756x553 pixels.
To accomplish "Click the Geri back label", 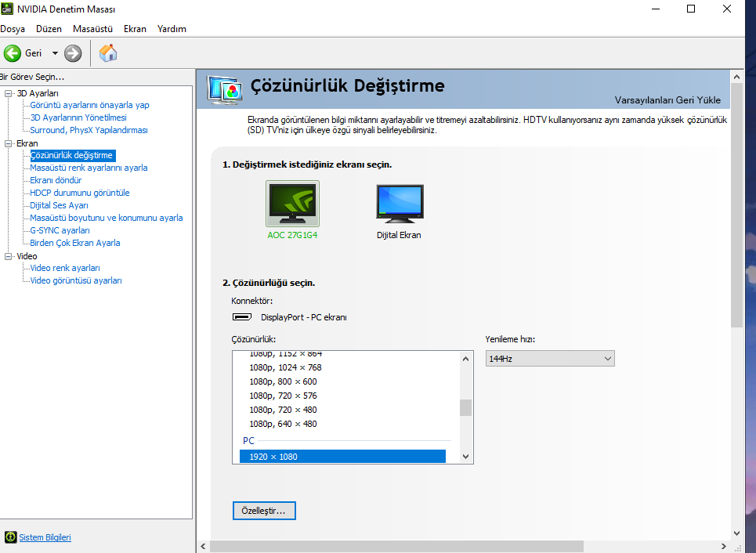I will 33,53.
